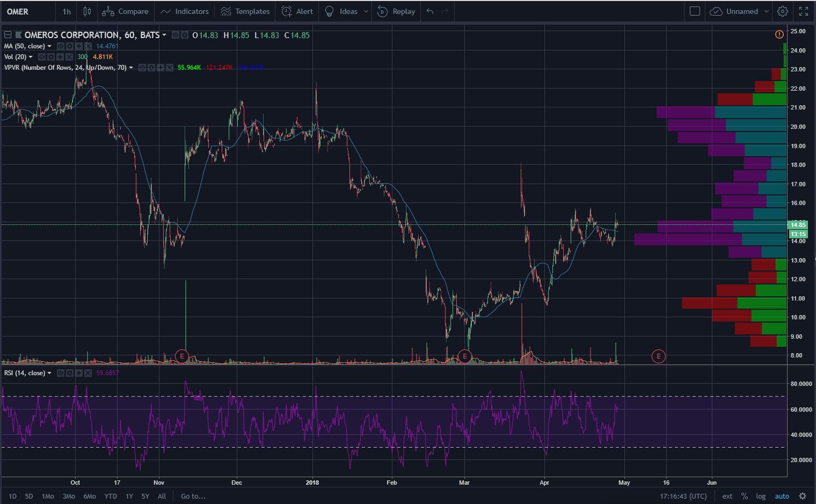Open main series format settings gear
The height and width of the screenshot is (504, 816).
(x=185, y=35)
